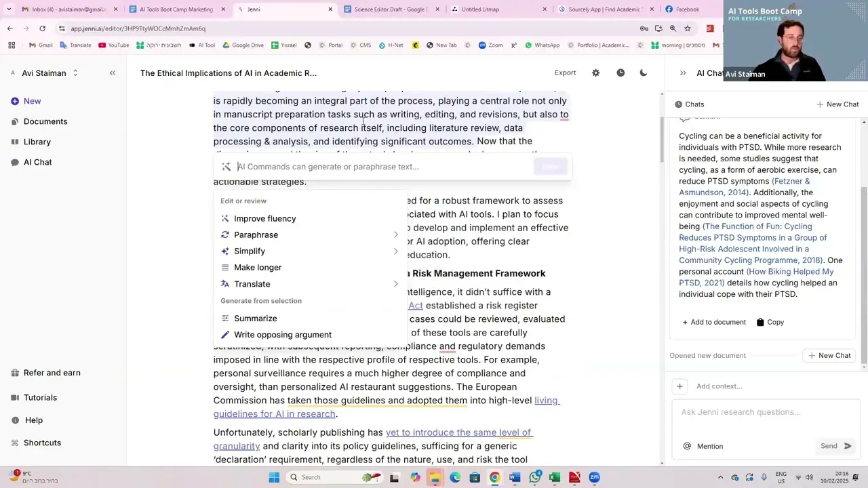Open editor settings gear icon
The image size is (868, 488).
point(595,73)
